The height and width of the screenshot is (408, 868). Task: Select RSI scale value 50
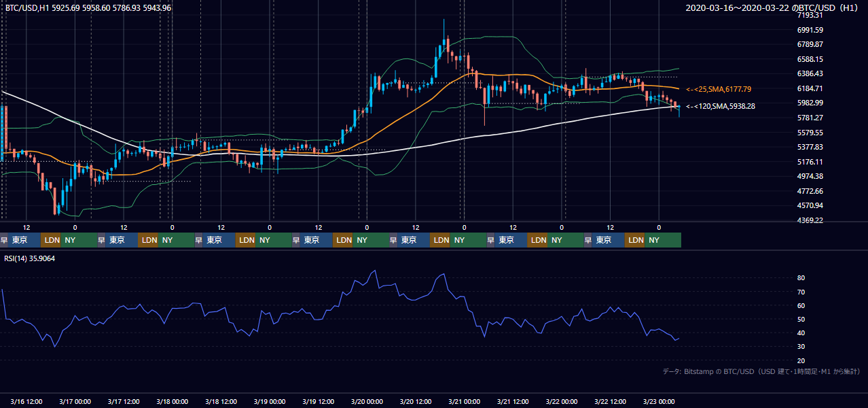(801, 319)
